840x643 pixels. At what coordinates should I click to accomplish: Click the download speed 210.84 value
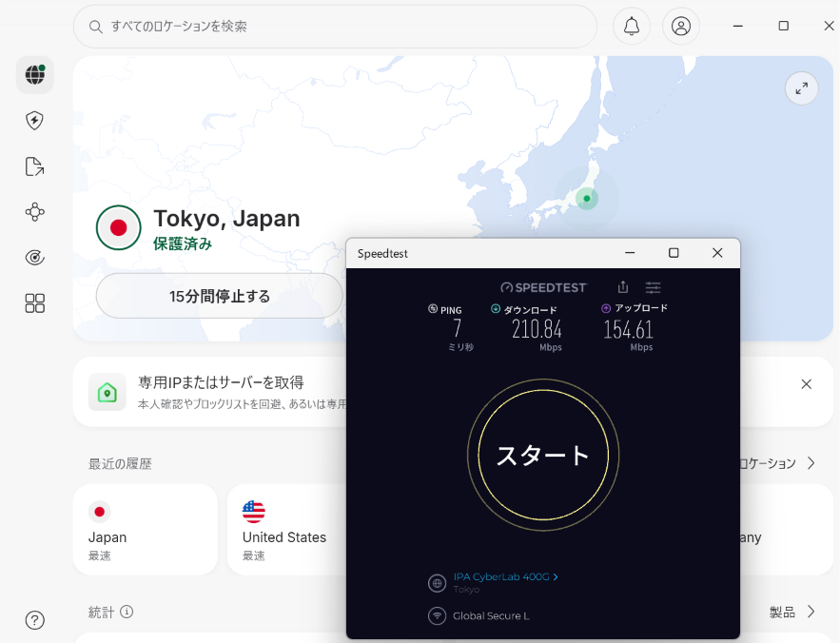tap(537, 329)
